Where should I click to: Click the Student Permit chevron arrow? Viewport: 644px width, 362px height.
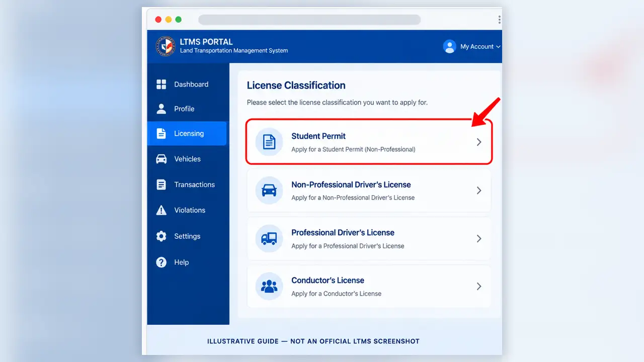click(x=479, y=142)
